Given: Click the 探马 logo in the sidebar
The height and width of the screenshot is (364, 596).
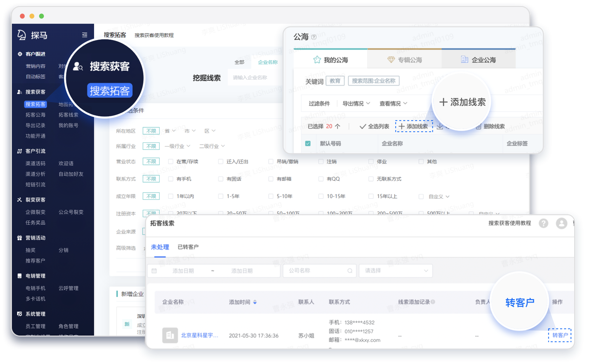Looking at the screenshot, I should 32,35.
